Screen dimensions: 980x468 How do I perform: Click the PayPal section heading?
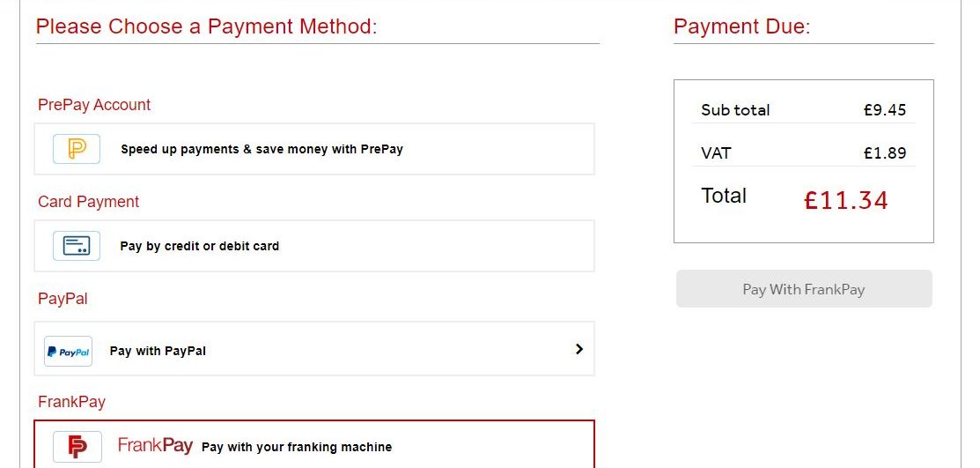pyautogui.click(x=63, y=299)
